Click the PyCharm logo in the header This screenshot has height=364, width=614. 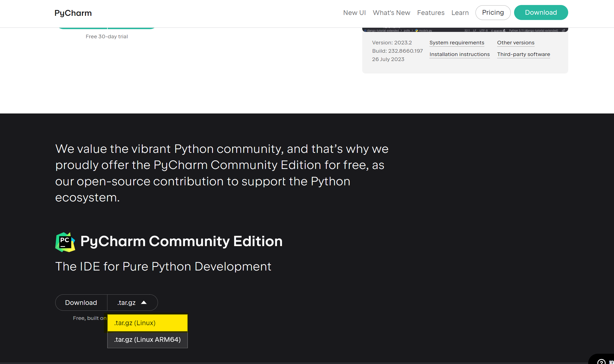(73, 13)
